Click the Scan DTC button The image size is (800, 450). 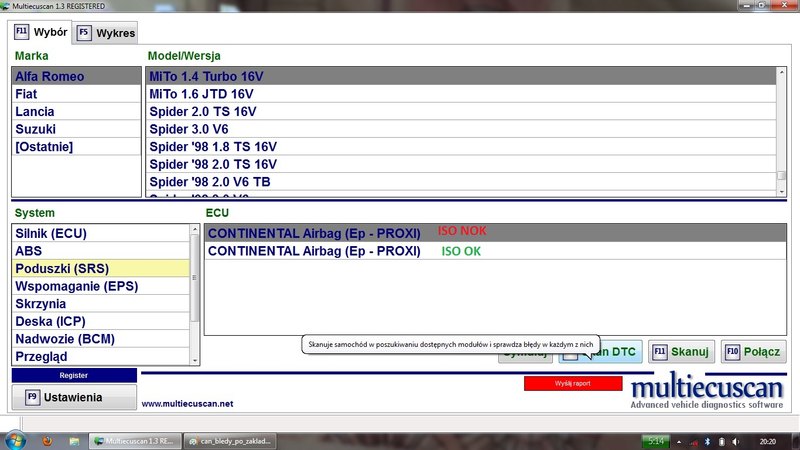[x=601, y=352]
